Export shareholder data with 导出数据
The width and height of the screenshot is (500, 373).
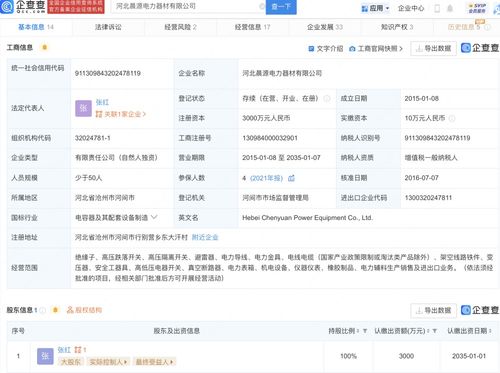pyautogui.click(x=433, y=310)
